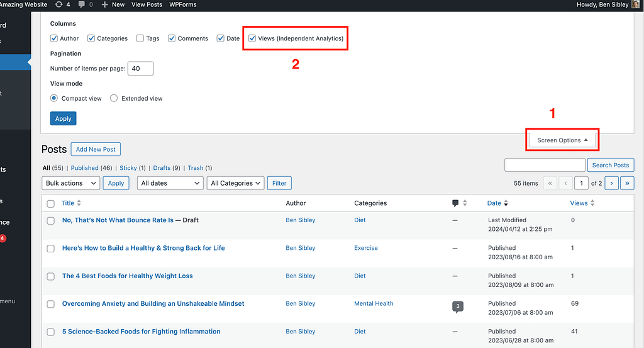Uncheck the Views (Independent Analytics) column checkbox

pyautogui.click(x=252, y=38)
